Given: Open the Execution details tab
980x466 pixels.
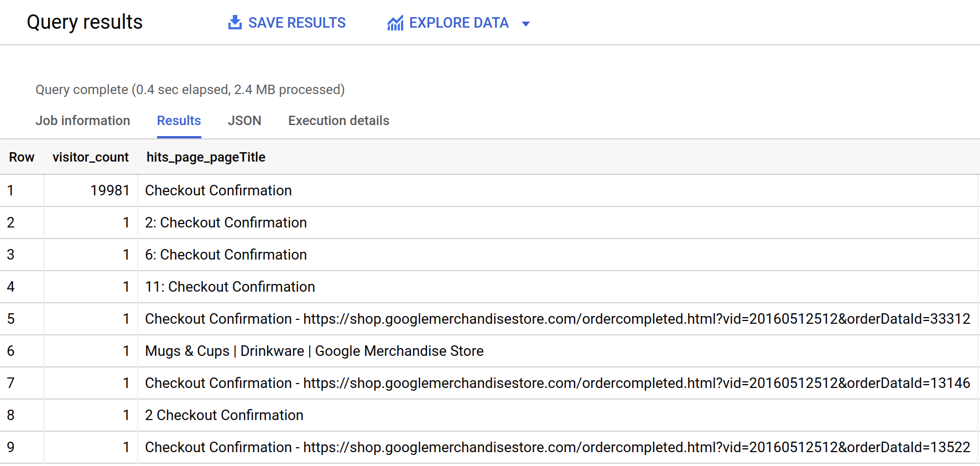Looking at the screenshot, I should click(x=339, y=121).
